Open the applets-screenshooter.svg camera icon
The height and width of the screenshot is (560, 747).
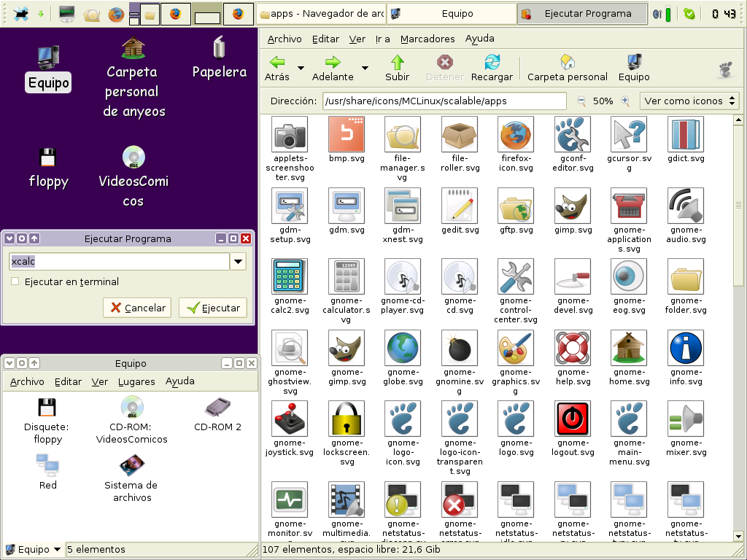tap(290, 134)
